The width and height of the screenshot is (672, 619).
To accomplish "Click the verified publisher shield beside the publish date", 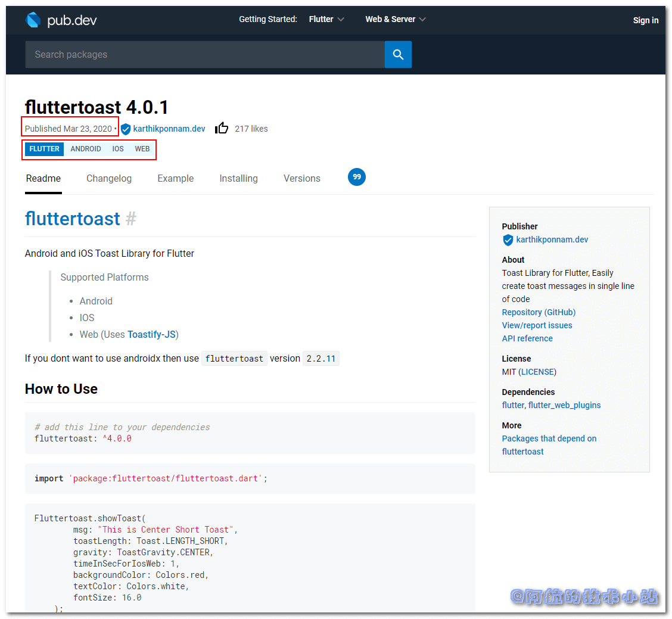I will (x=126, y=129).
